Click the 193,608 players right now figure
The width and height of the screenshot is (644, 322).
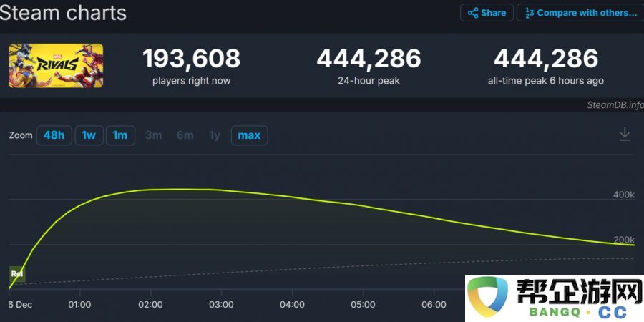click(x=191, y=59)
